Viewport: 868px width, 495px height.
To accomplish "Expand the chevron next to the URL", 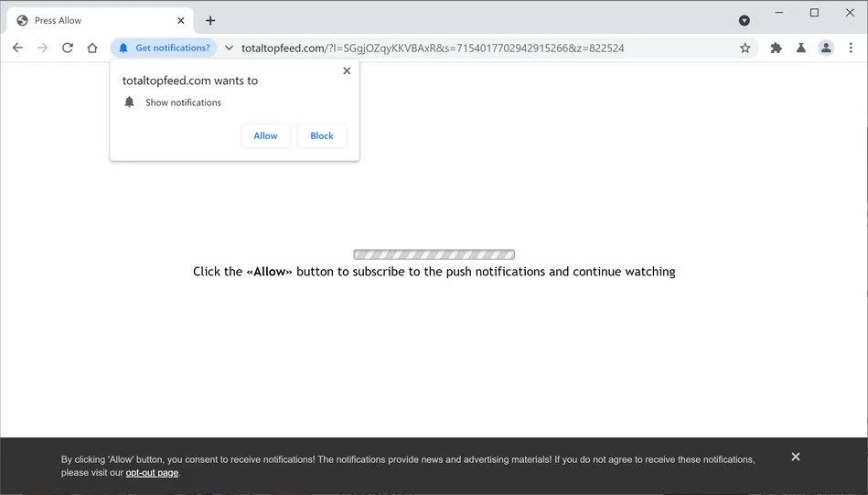I will pos(229,48).
